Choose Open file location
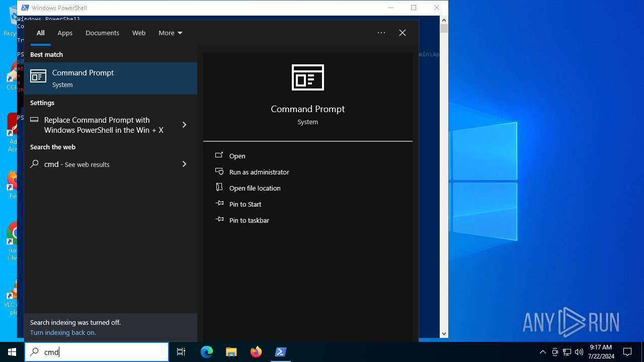The image size is (644, 362). pos(255,188)
